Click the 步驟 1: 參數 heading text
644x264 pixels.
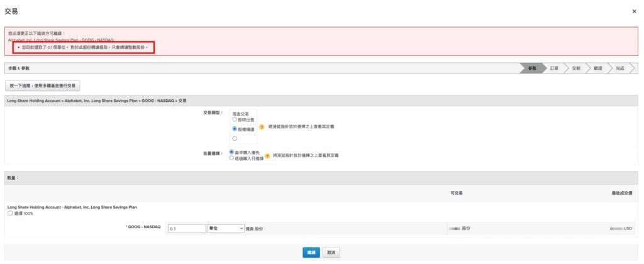coord(19,68)
